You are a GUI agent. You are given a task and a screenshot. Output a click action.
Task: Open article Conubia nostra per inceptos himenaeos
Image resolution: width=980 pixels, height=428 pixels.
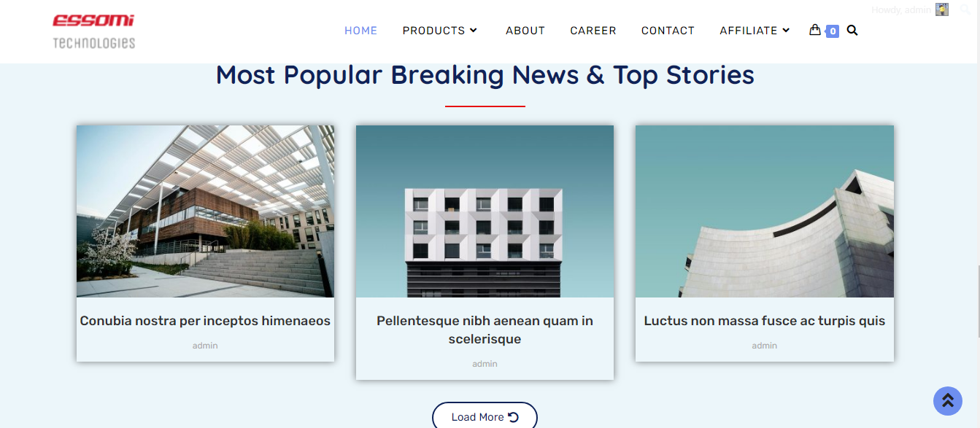[x=205, y=321]
